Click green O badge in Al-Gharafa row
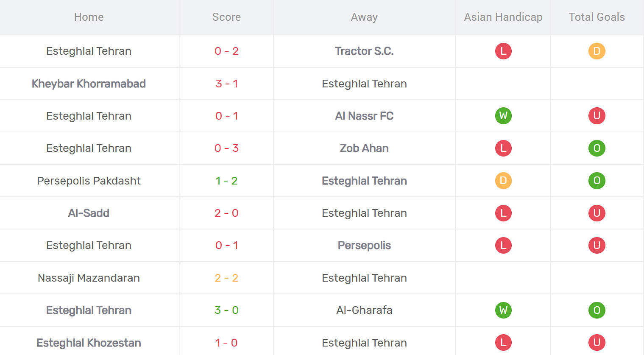 [x=597, y=310]
